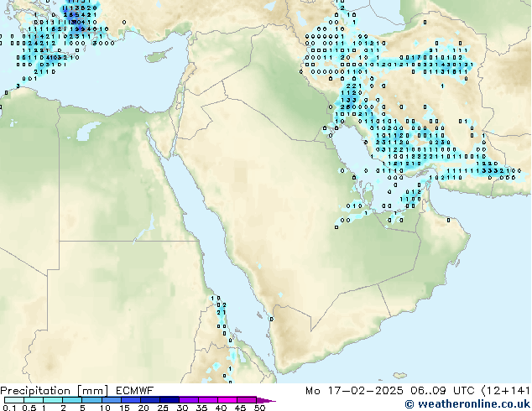This screenshot has height=411, width=532.
Task: Click the "0.5" legend scale label
Action: [x=29, y=408]
